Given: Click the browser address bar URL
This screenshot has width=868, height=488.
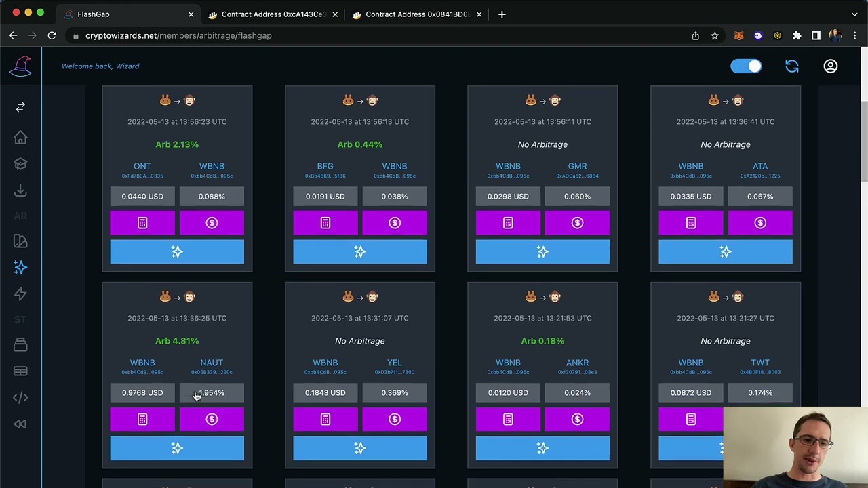Looking at the screenshot, I should pyautogui.click(x=178, y=35).
